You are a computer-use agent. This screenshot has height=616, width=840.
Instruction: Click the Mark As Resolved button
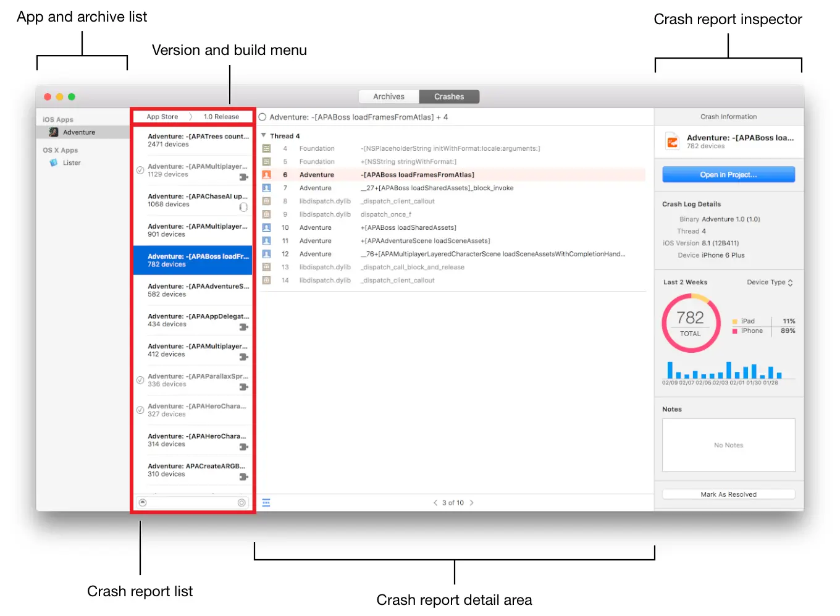pos(728,494)
